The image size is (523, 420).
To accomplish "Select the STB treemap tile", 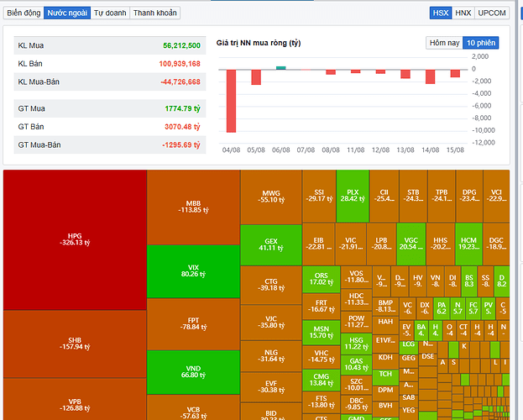I will click(413, 196).
